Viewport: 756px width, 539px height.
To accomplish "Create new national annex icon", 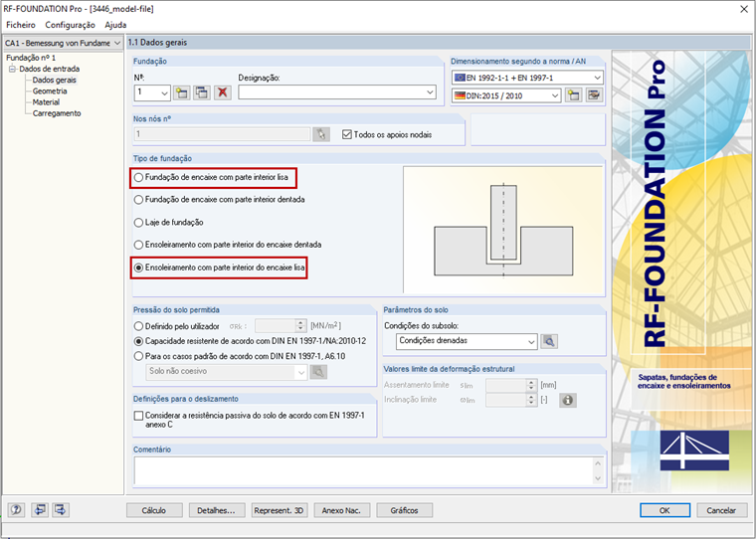I will [573, 95].
